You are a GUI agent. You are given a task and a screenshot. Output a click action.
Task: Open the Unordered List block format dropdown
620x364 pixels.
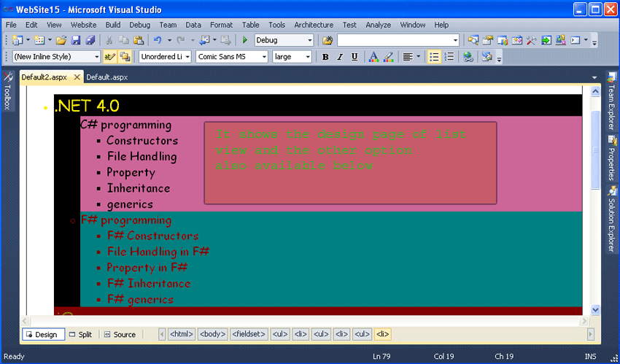tap(187, 57)
